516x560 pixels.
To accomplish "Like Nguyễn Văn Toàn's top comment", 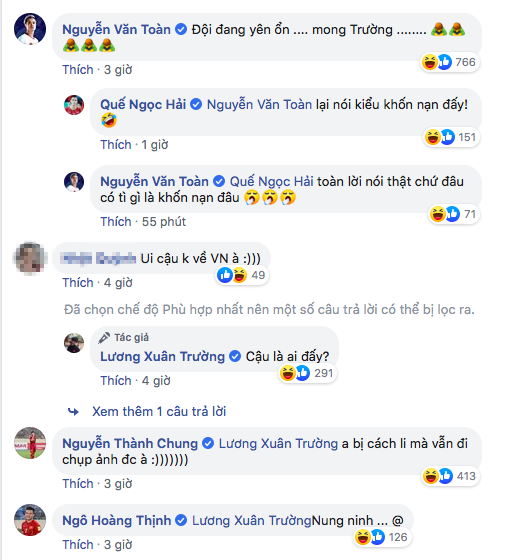I will pos(77,70).
